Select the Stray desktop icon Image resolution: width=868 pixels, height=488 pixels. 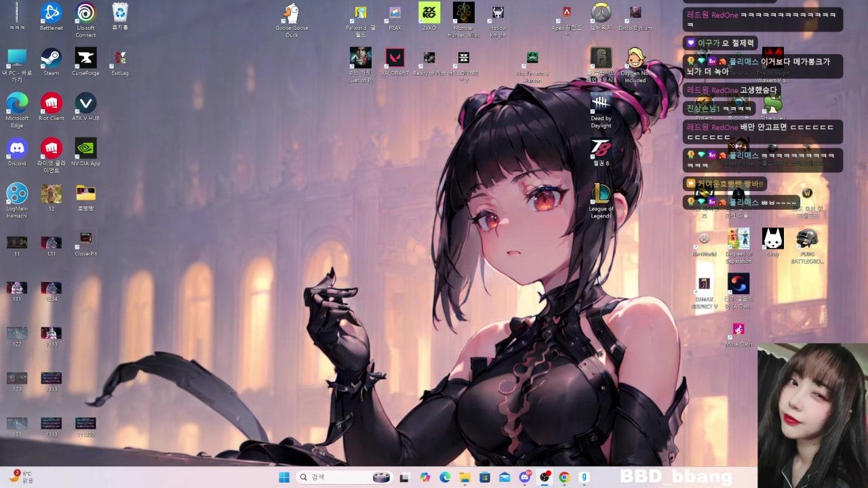[x=772, y=243]
